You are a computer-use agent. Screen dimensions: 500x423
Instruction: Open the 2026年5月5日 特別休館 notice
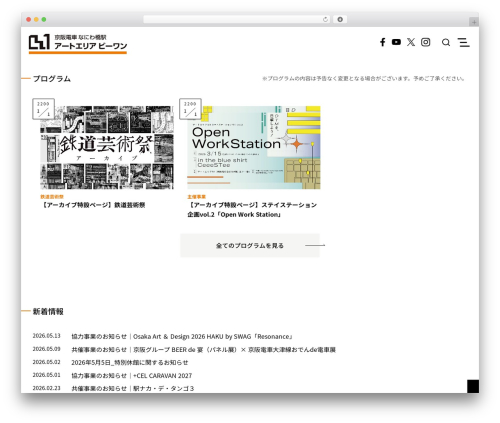pos(130,362)
